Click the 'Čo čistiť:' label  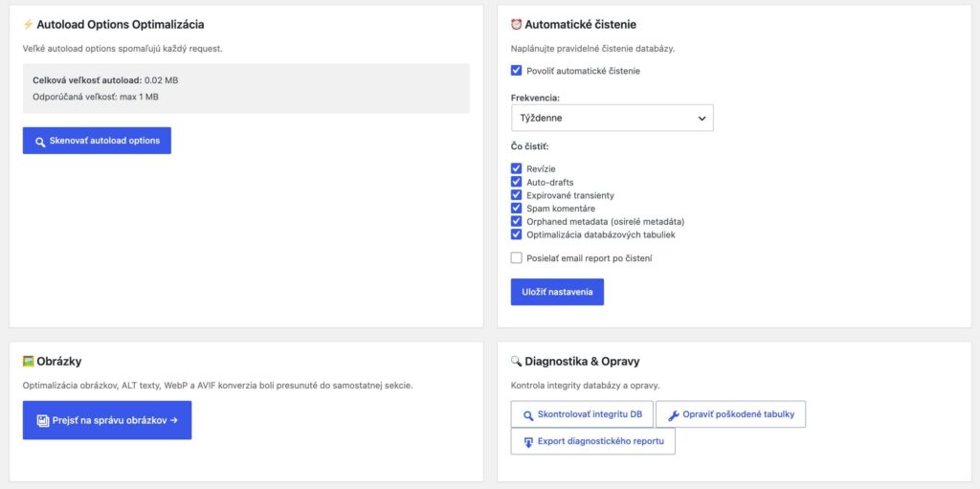pyautogui.click(x=529, y=146)
